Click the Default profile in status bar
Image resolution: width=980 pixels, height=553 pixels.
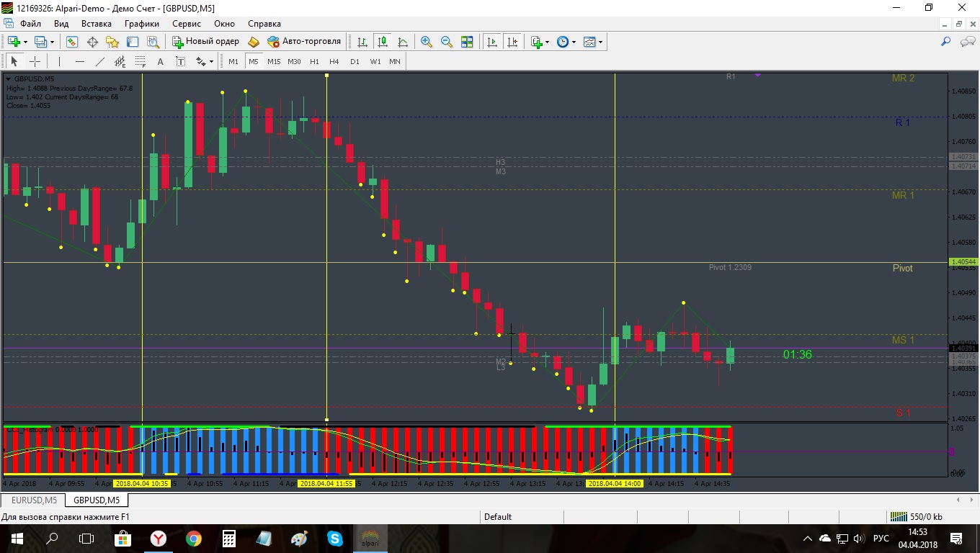coord(498,516)
